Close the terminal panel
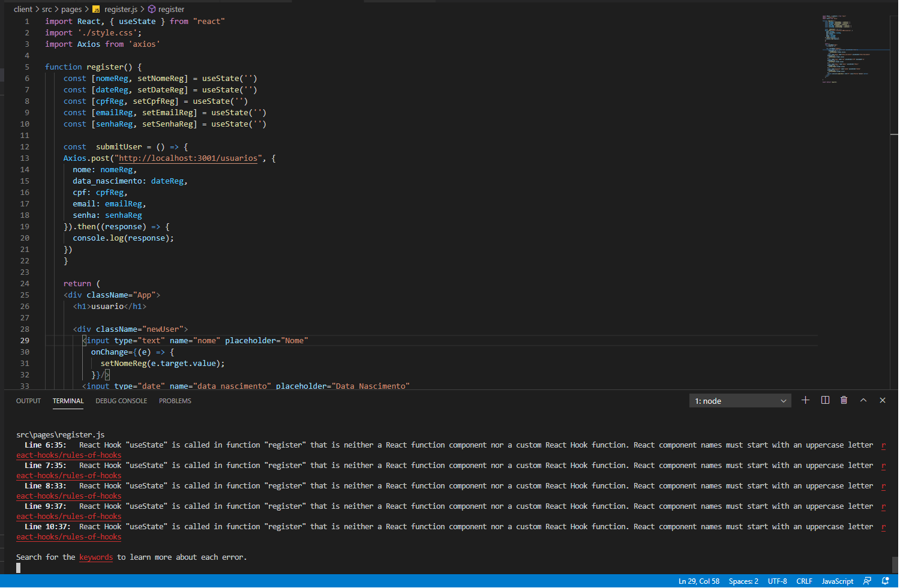The width and height of the screenshot is (900, 588). (883, 400)
